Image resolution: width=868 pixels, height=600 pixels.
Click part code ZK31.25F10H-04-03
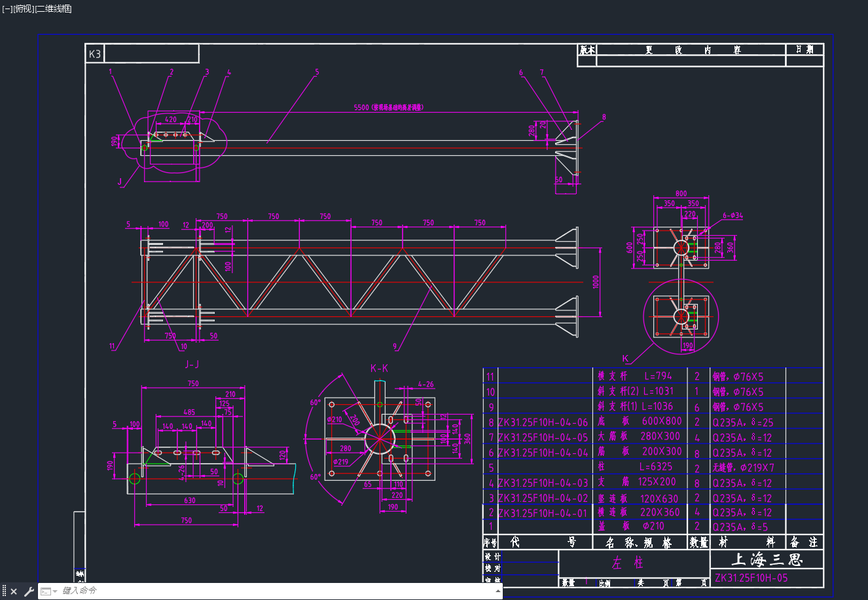[x=543, y=483]
